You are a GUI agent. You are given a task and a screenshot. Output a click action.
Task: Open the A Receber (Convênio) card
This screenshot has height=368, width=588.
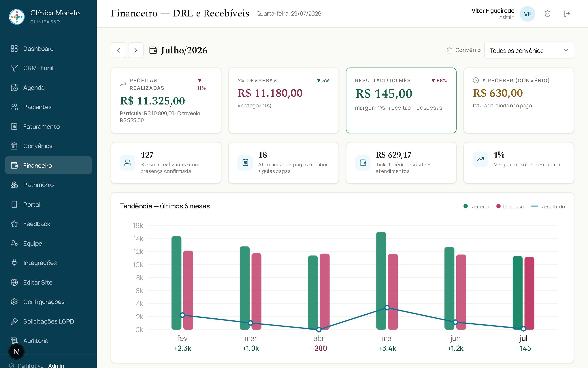click(x=519, y=100)
